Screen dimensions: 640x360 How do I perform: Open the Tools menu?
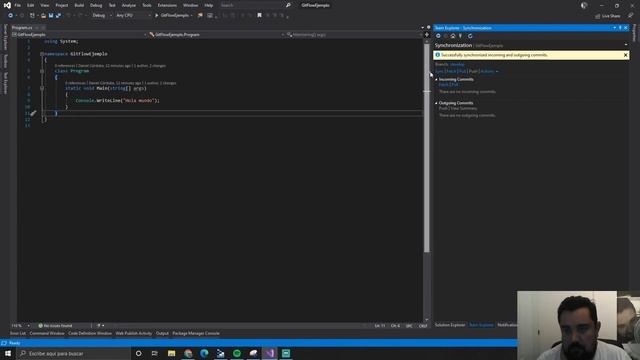[147, 5]
